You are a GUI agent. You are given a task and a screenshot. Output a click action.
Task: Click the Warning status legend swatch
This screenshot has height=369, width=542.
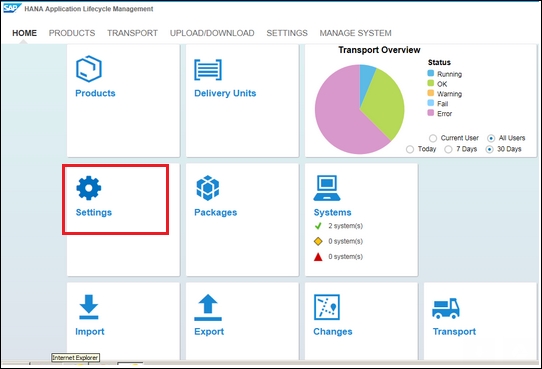point(431,93)
